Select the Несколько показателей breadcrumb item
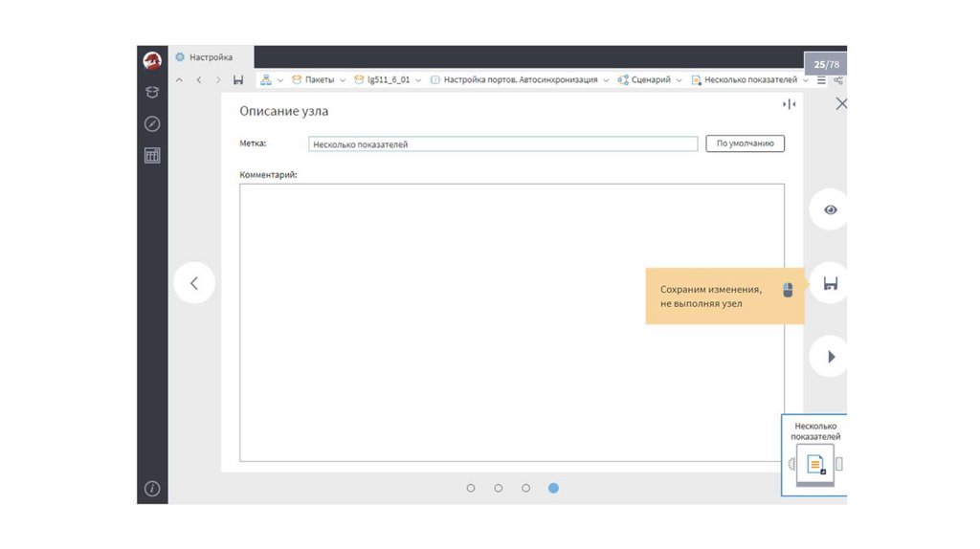980x549 pixels. pyautogui.click(x=750, y=80)
